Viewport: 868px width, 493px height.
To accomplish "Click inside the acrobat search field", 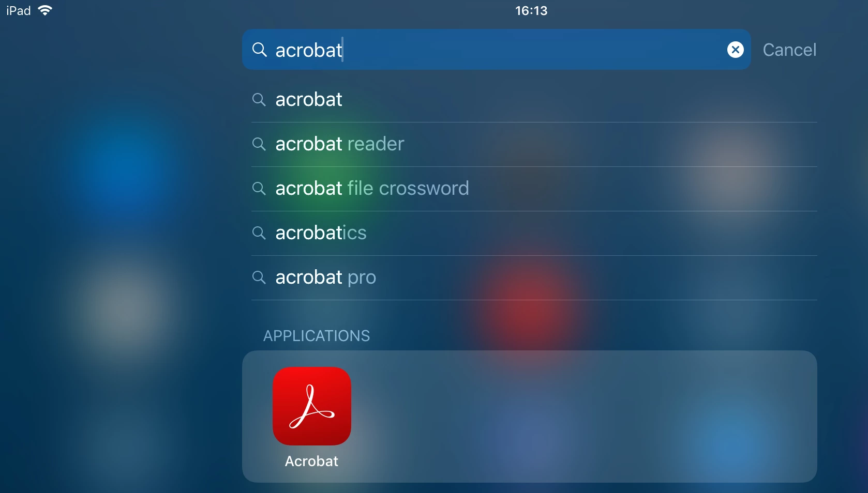I will click(x=496, y=50).
